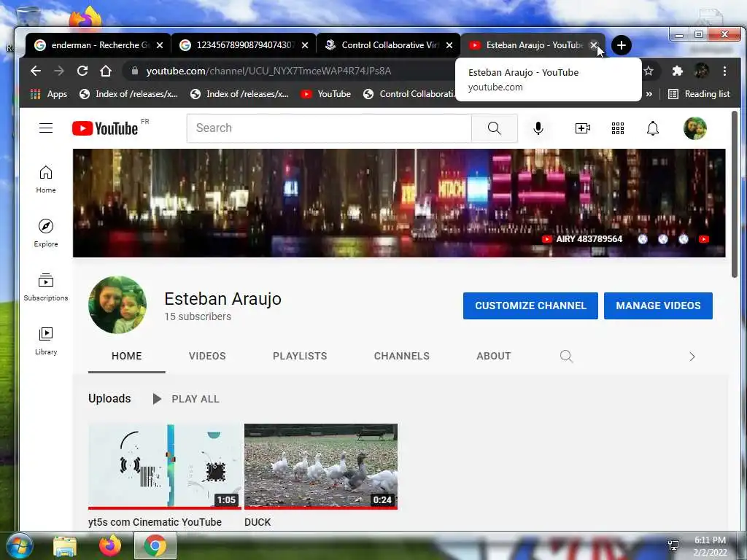Open the channel PLAYLISTS tab
Screen dimensions: 747x560
300,356
